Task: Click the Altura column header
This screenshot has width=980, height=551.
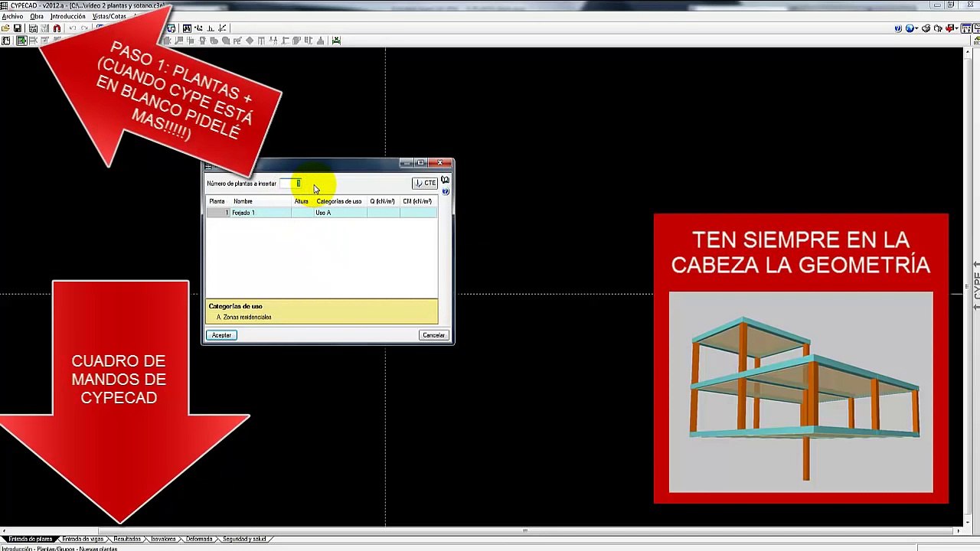Action: 302,201
